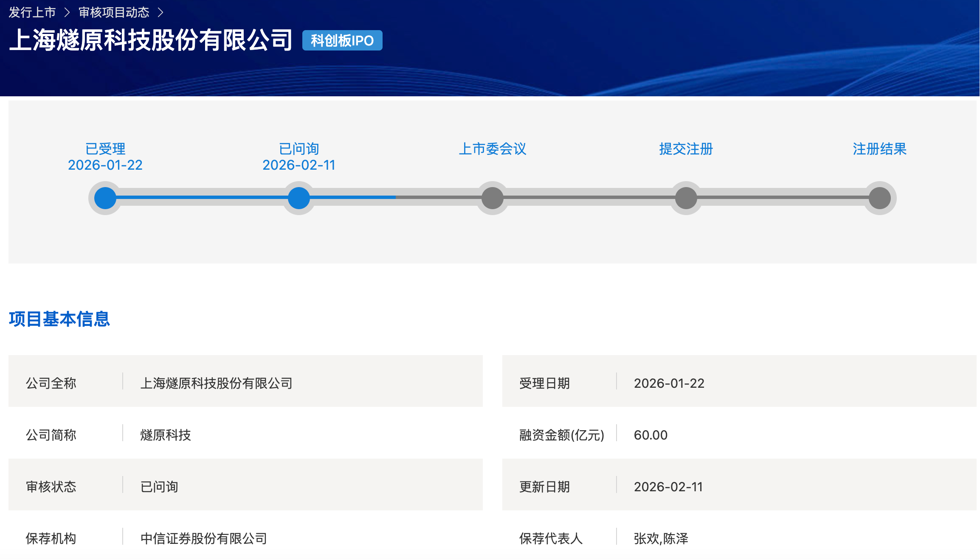Screen dimensions: 980x560
Task: Click the 审核项目动态 breadcrumb link
Action: point(114,13)
